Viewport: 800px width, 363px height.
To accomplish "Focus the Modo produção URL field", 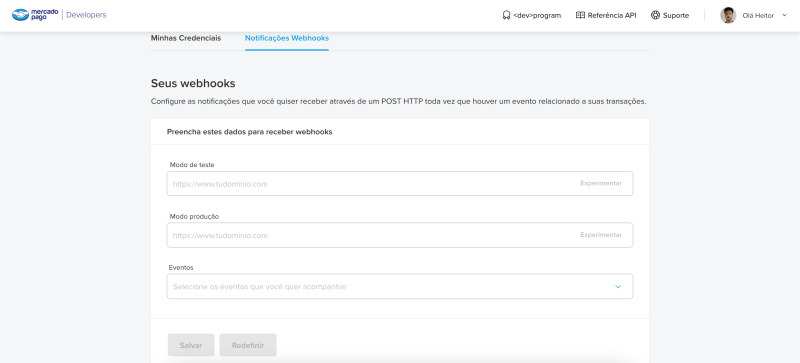I will (x=399, y=235).
